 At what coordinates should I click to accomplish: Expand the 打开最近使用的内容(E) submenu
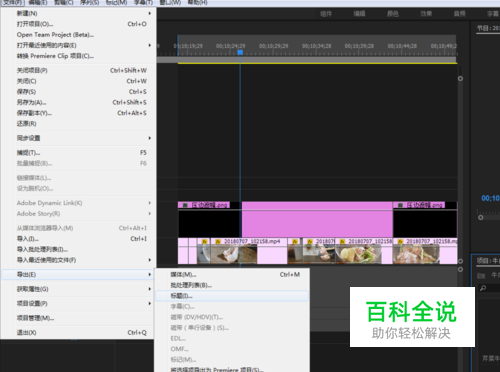click(150, 45)
